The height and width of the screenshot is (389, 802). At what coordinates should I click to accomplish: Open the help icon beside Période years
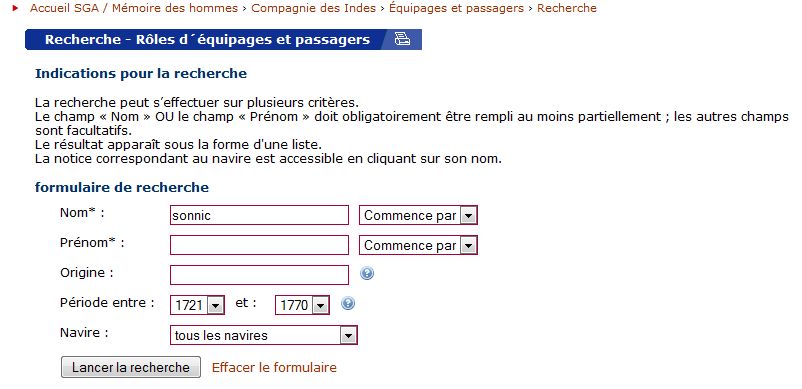pos(348,304)
